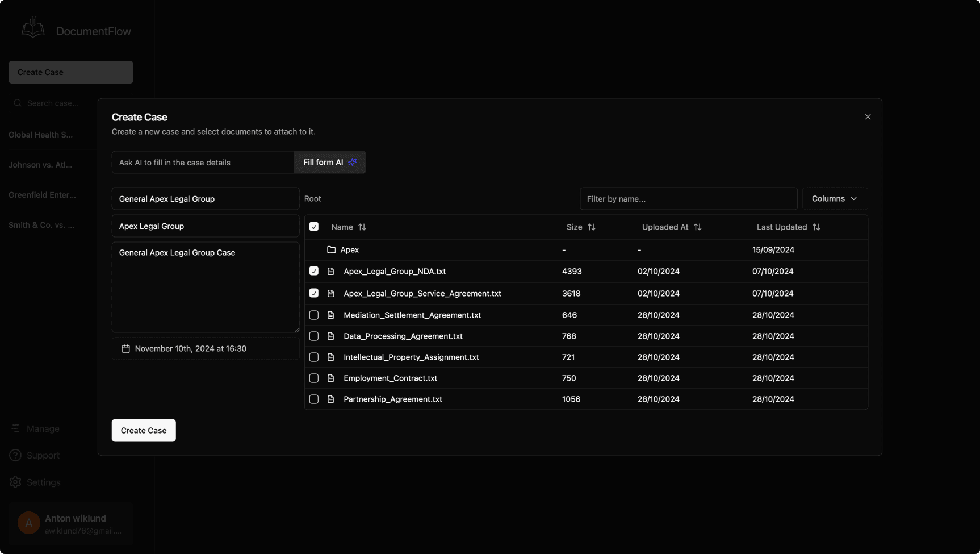Select the Greenfield Enter... case

tap(42, 194)
